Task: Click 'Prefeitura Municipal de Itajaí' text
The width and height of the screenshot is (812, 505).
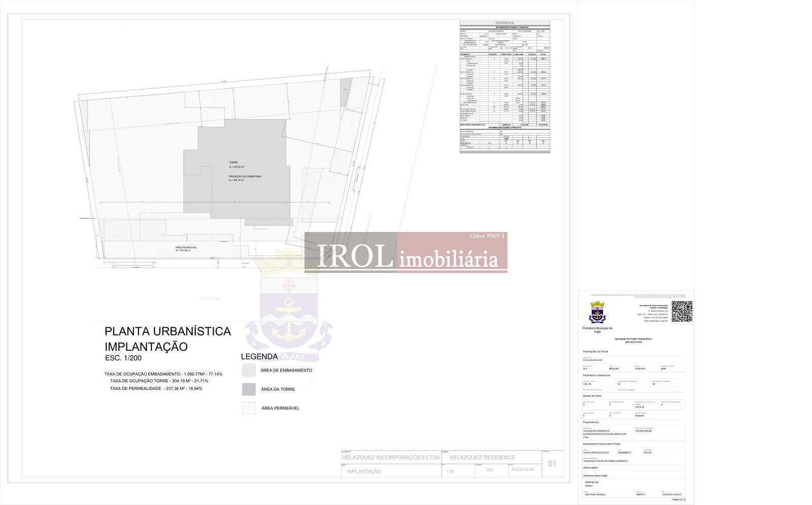Action: 597,330
